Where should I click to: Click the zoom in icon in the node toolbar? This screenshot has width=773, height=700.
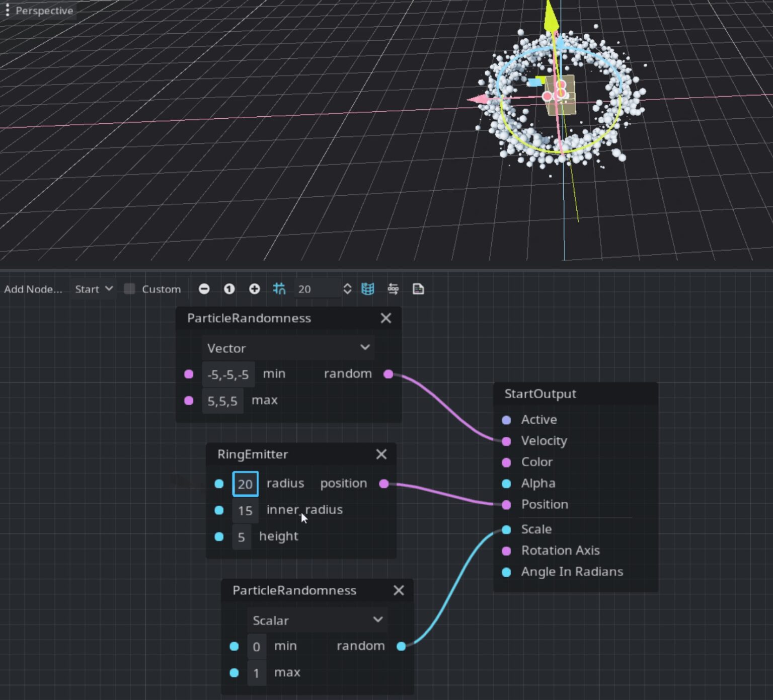pos(255,289)
